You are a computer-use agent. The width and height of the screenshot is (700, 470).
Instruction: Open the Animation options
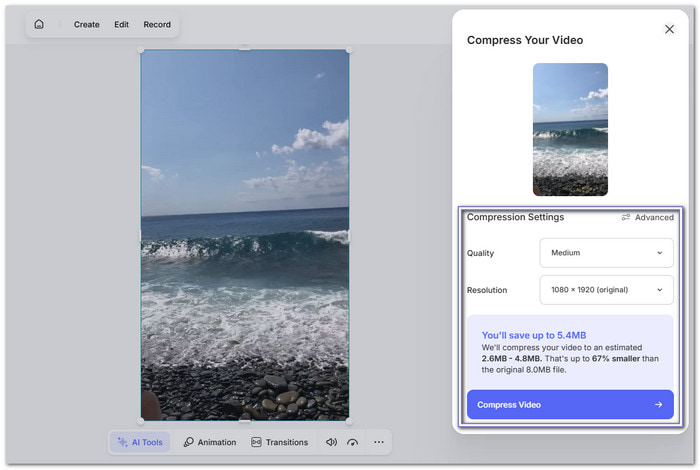point(210,442)
